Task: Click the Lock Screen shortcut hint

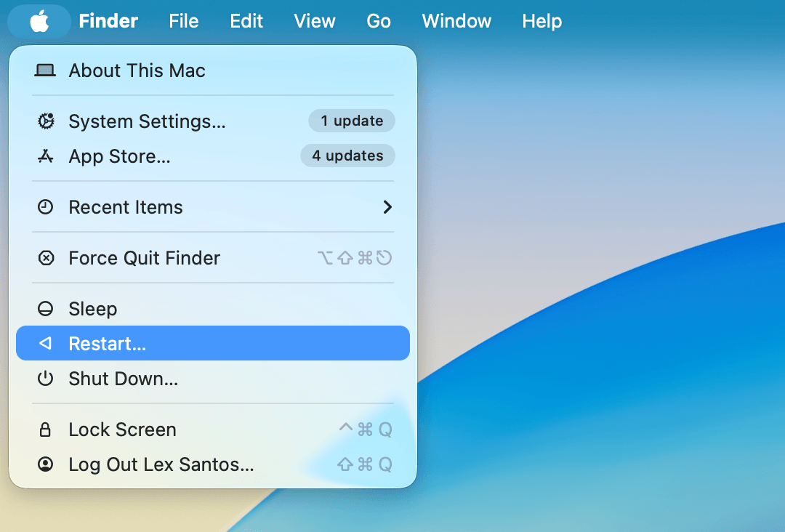Action: point(366,430)
